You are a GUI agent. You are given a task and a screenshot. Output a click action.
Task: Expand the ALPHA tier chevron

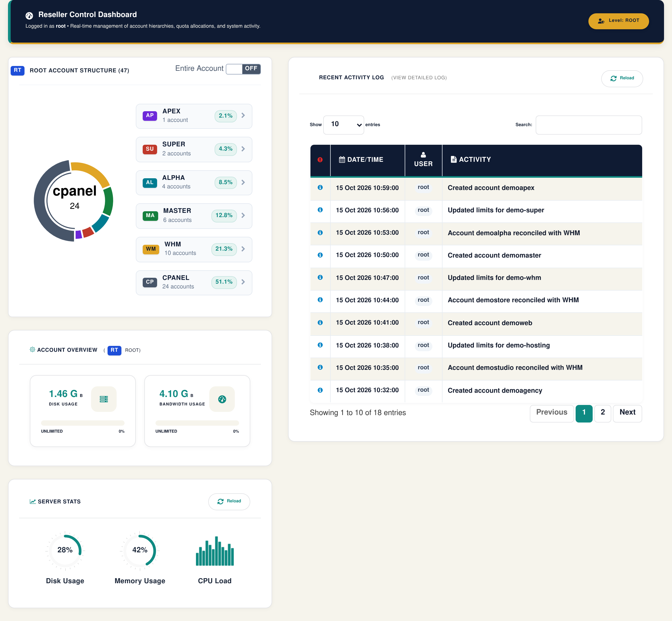pos(243,183)
